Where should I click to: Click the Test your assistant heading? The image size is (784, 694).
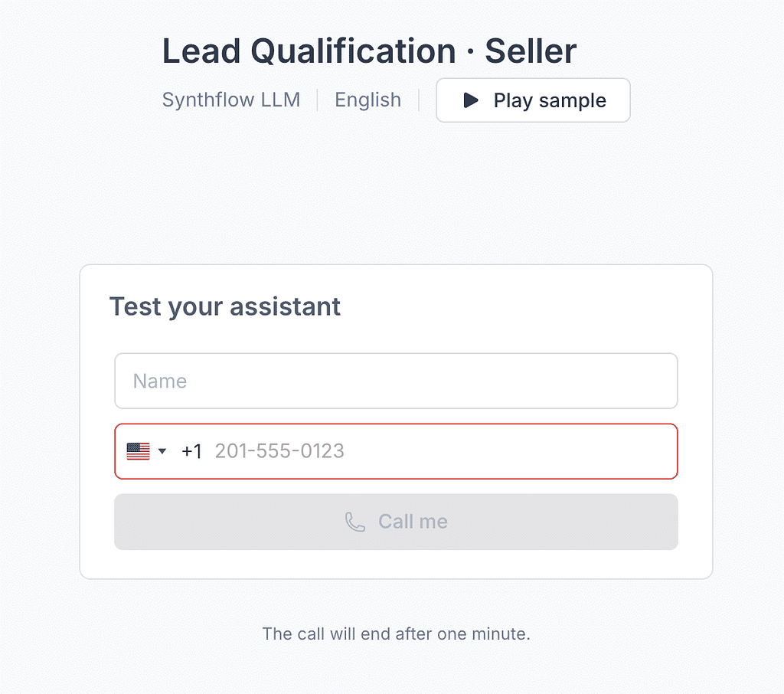coord(225,306)
